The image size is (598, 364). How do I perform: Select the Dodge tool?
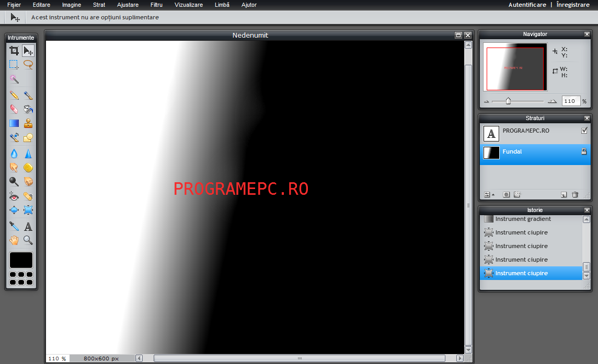14,182
